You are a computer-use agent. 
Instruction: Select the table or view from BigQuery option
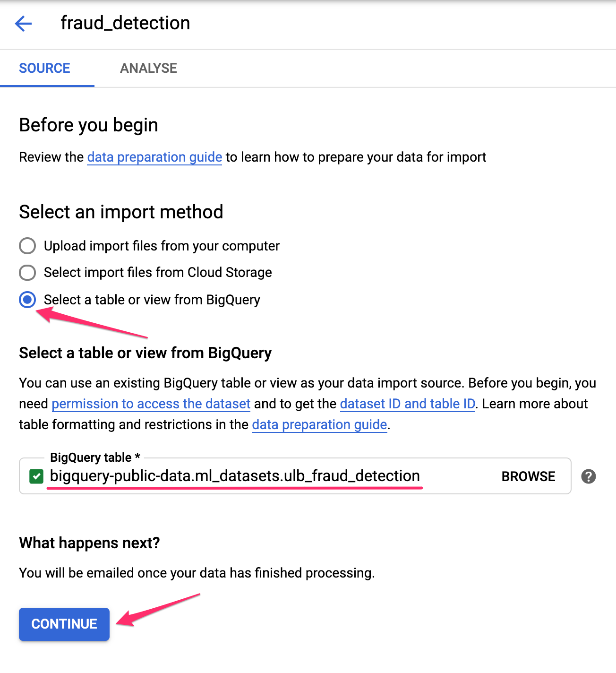27,300
